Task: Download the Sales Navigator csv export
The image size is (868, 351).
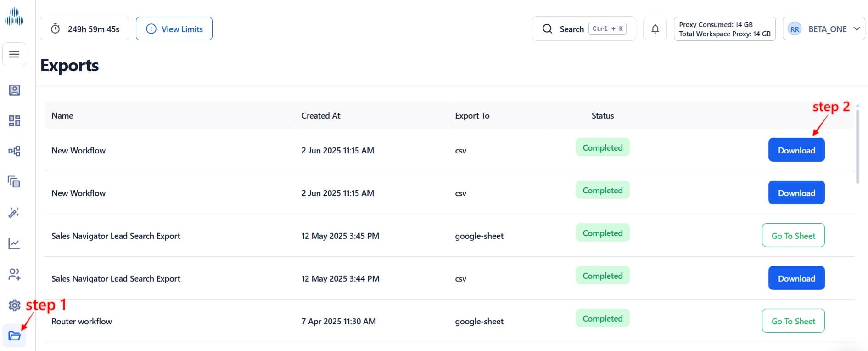Action: 796,278
